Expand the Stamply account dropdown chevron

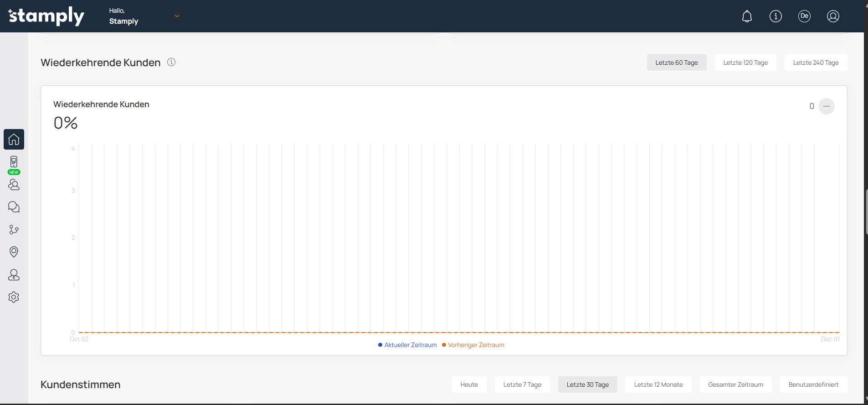point(177,16)
